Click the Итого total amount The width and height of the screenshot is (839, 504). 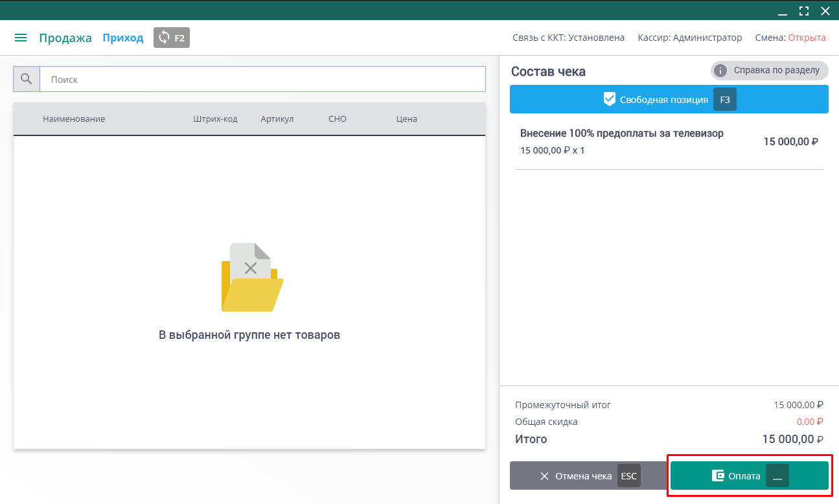792,439
